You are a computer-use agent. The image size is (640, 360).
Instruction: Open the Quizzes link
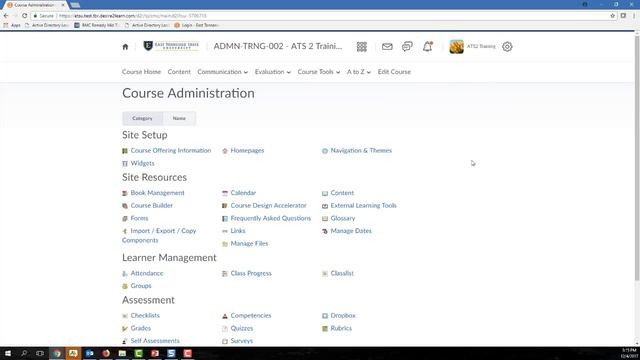(x=242, y=328)
